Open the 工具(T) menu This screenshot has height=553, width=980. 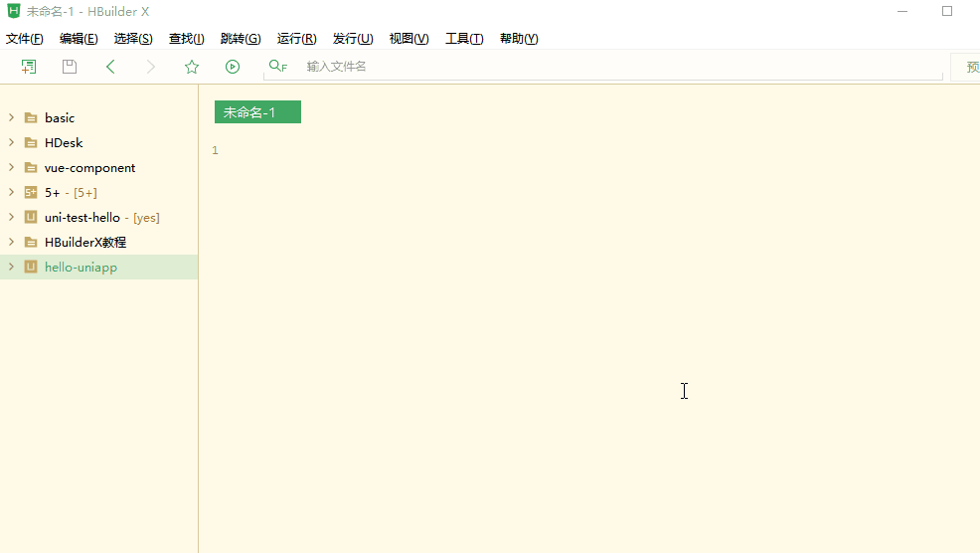coord(464,39)
